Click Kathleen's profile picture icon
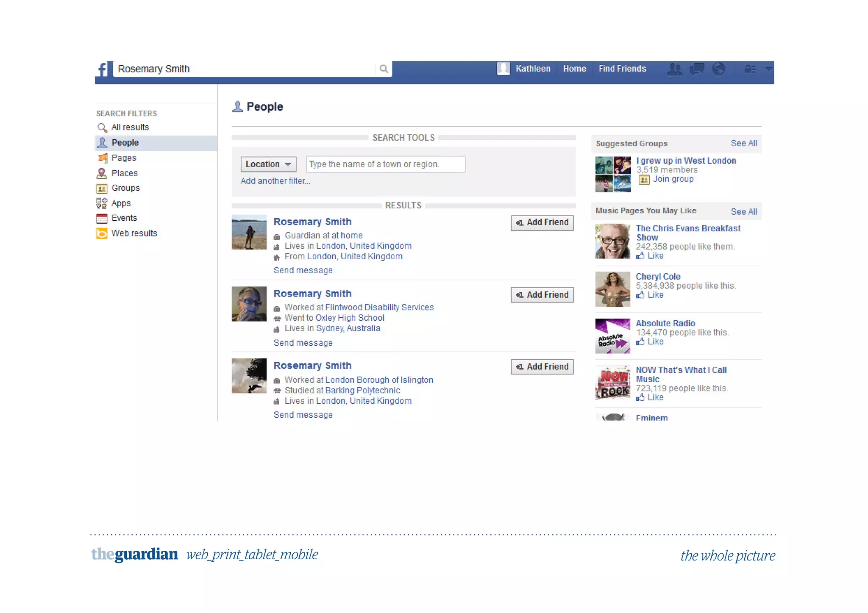 [503, 68]
